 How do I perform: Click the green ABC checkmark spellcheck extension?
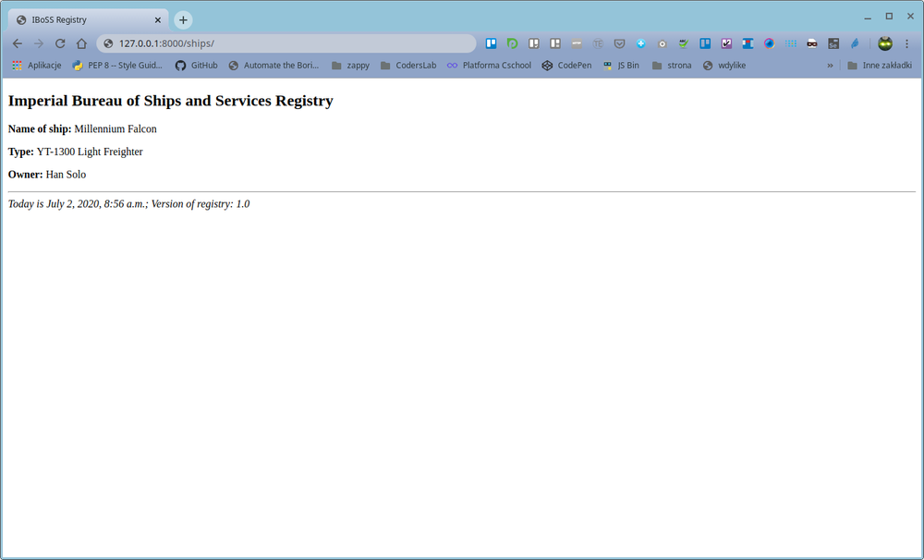coord(684,43)
